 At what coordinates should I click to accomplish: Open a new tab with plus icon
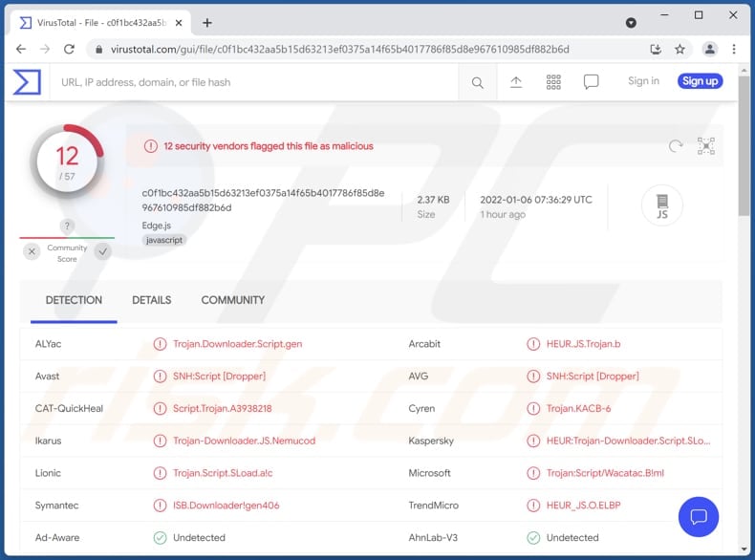pyautogui.click(x=207, y=23)
